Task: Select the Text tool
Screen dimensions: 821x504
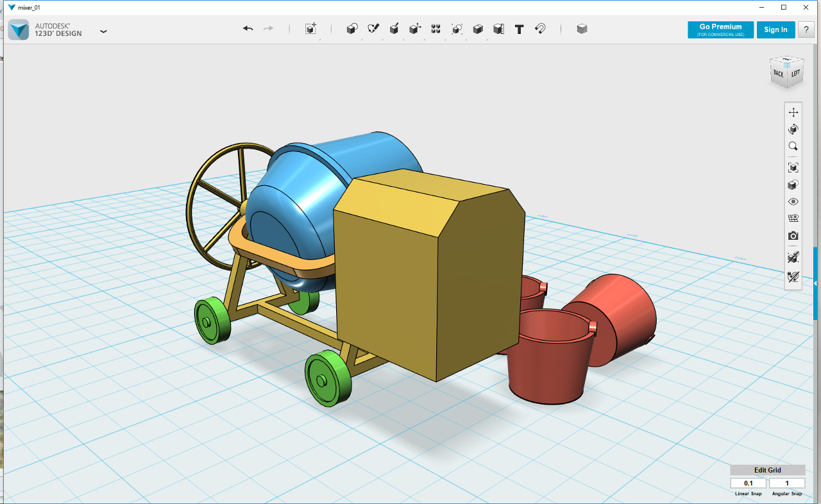Action: (x=520, y=29)
